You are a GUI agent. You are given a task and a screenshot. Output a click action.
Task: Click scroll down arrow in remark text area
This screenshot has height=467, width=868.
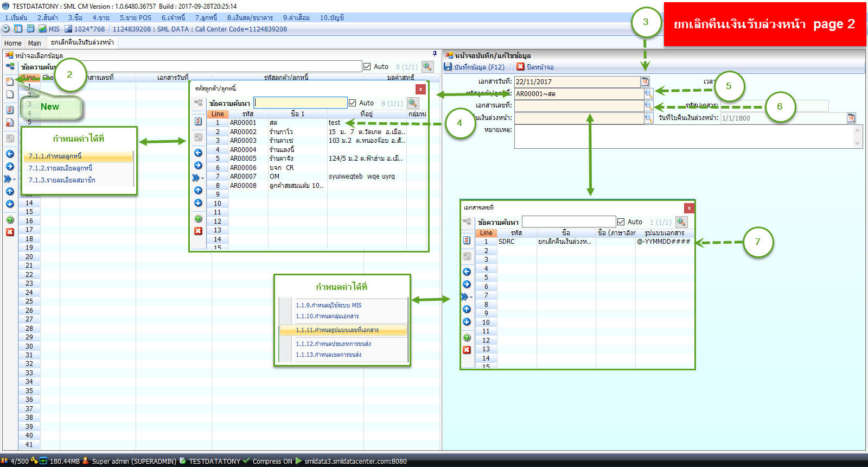point(858,143)
